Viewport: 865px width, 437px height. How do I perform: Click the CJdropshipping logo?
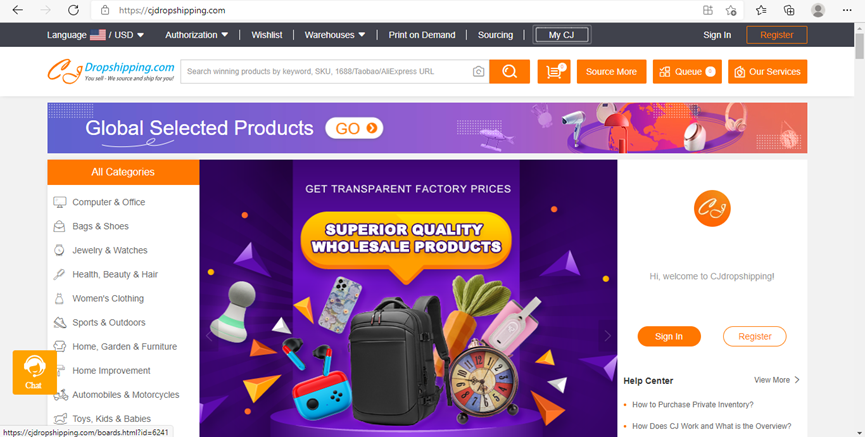(x=111, y=72)
